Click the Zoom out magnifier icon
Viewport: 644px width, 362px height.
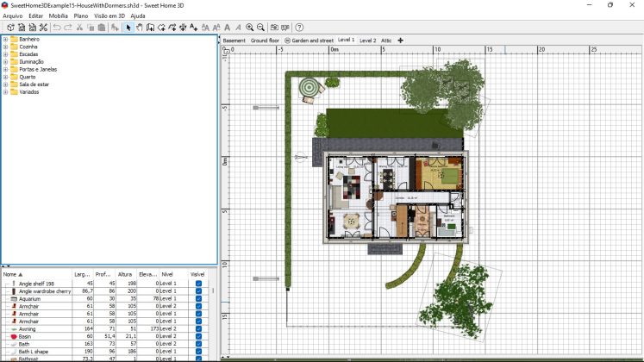click(260, 28)
